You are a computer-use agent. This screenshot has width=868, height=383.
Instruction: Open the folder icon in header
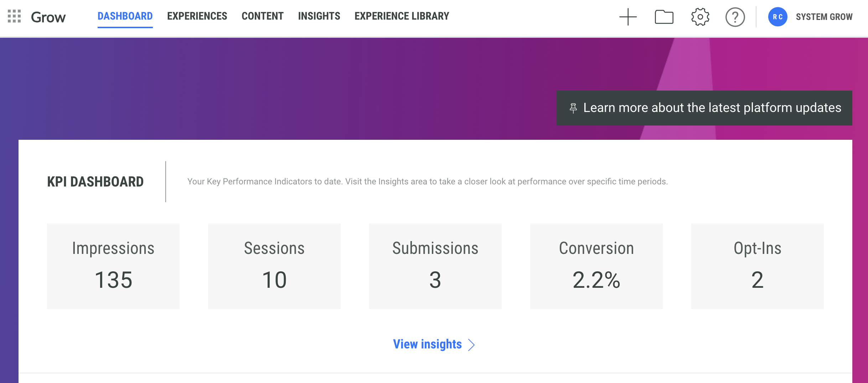(664, 17)
